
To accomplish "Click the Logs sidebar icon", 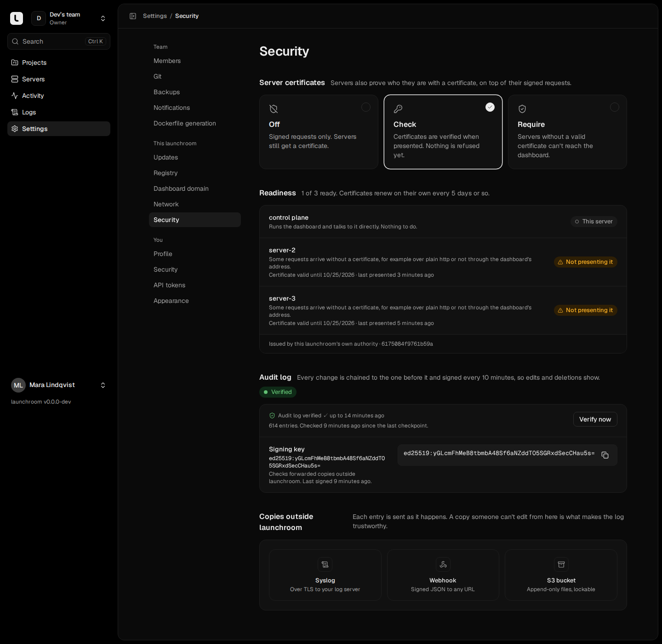I will click(15, 112).
